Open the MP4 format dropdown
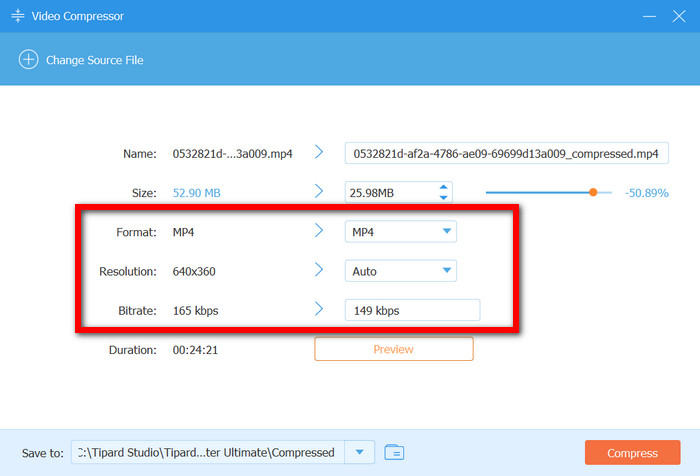The width and height of the screenshot is (700, 476). [400, 231]
